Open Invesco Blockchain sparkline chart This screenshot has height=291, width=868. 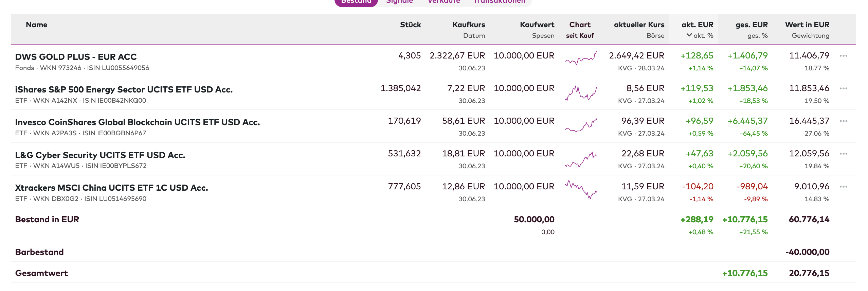(x=581, y=125)
